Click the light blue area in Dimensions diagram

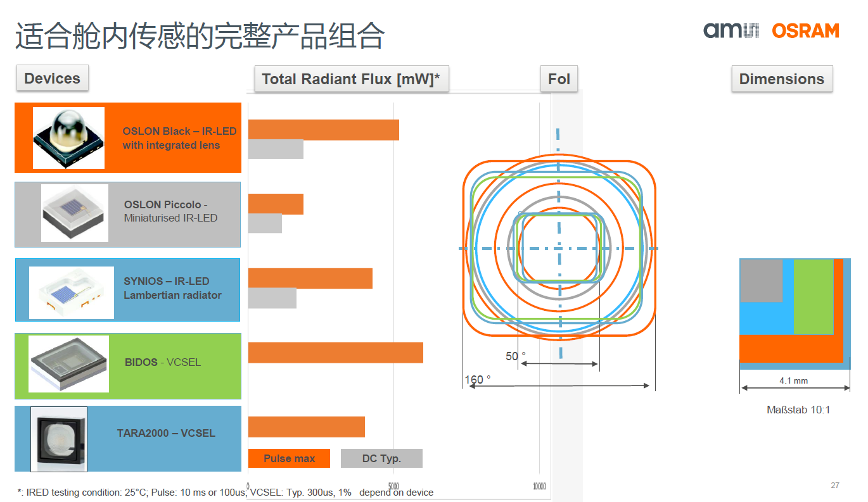767,318
